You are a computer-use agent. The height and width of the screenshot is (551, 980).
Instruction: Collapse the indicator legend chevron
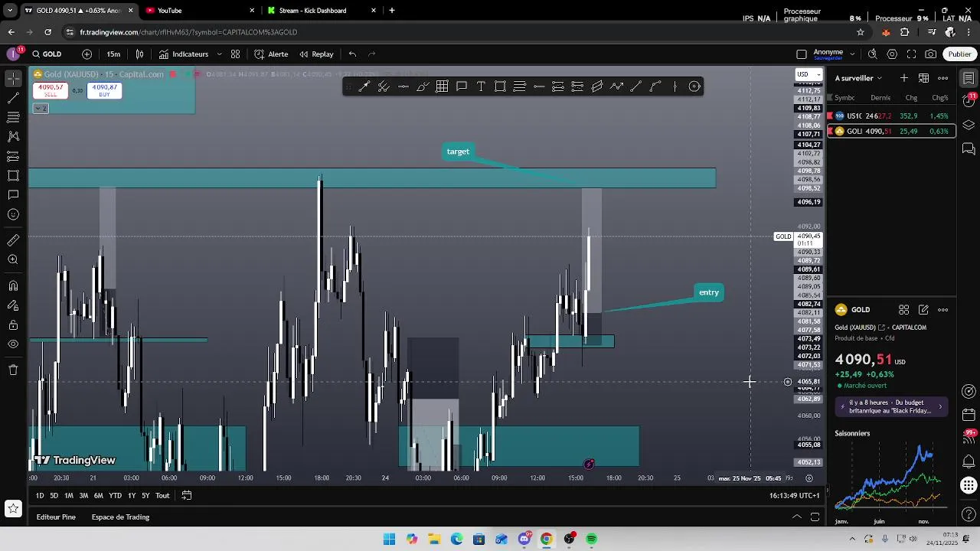[40, 109]
